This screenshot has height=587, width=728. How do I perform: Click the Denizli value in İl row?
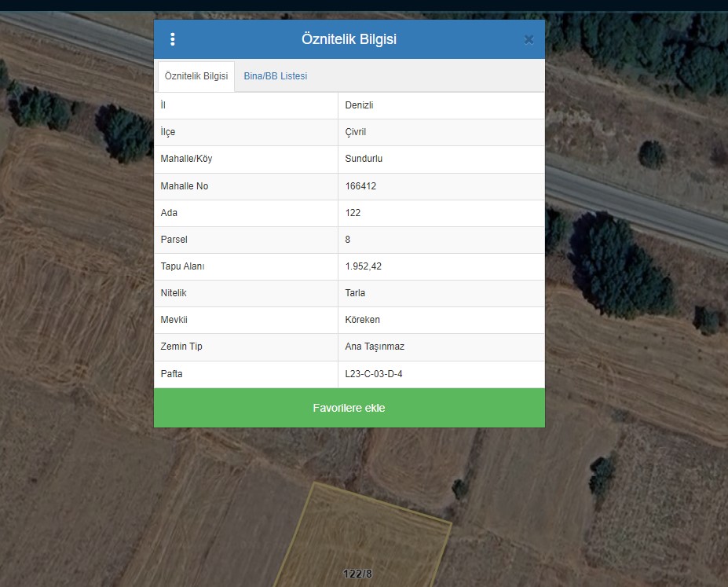(x=360, y=105)
